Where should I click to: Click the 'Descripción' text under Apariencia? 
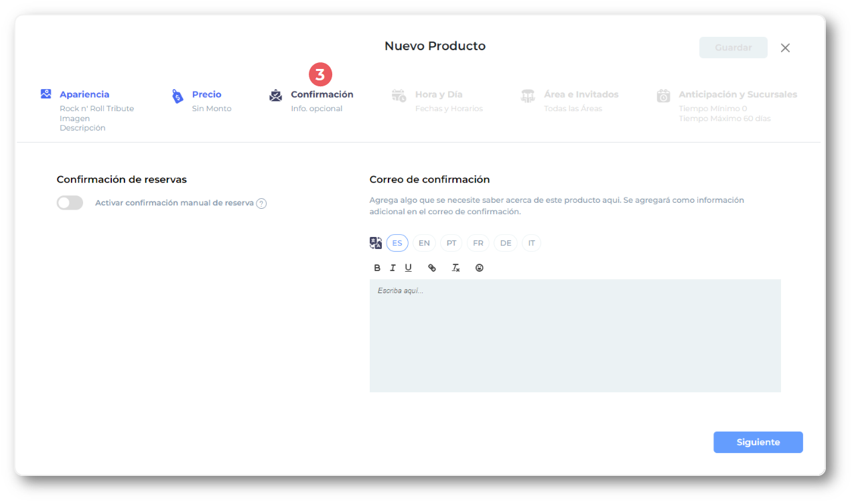[x=82, y=128]
